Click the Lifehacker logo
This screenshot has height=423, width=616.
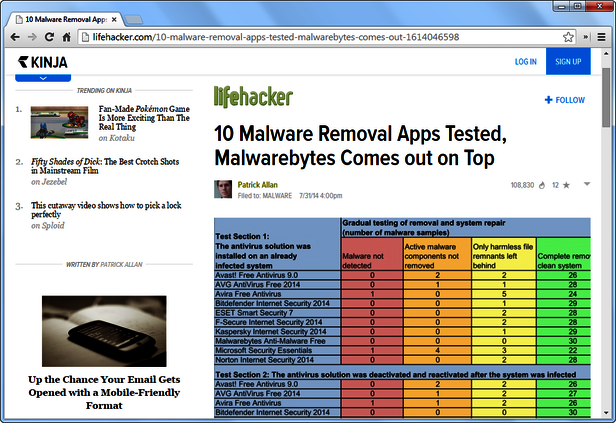coord(253,96)
